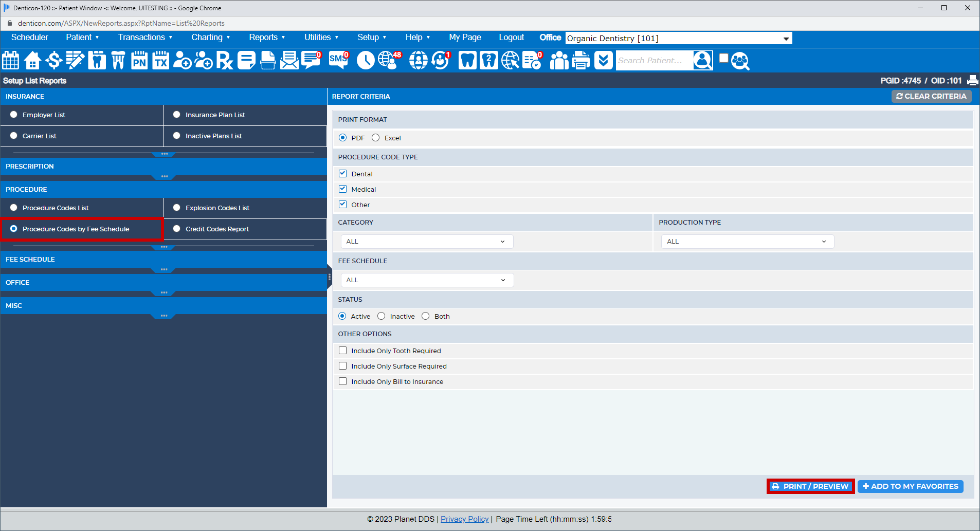Open the Fee Schedule dropdown
980x531 pixels.
click(x=426, y=280)
